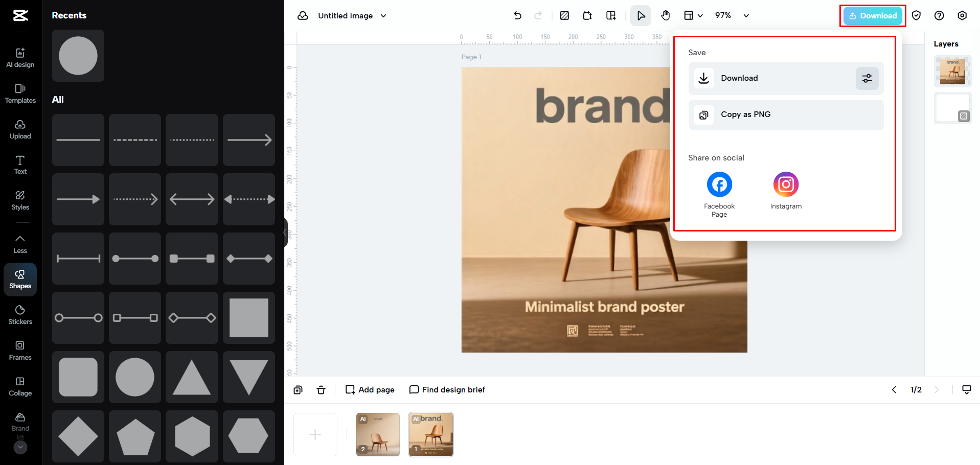The height and width of the screenshot is (465, 980).
Task: Activate the select pointer tool
Action: point(641,15)
